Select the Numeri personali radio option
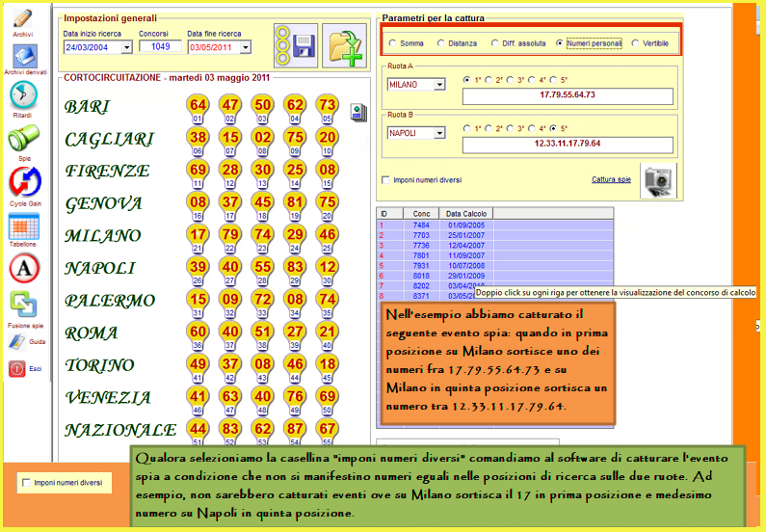 (560, 43)
